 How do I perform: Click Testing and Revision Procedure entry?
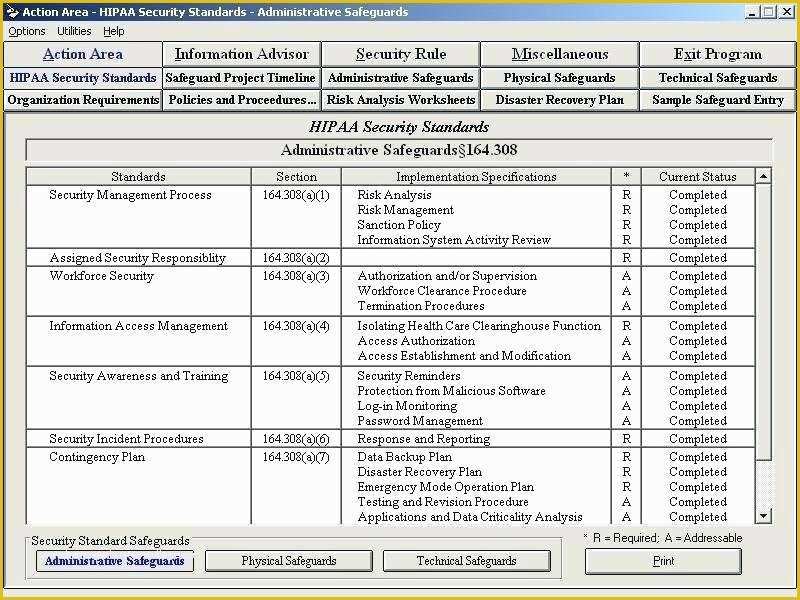click(x=443, y=502)
